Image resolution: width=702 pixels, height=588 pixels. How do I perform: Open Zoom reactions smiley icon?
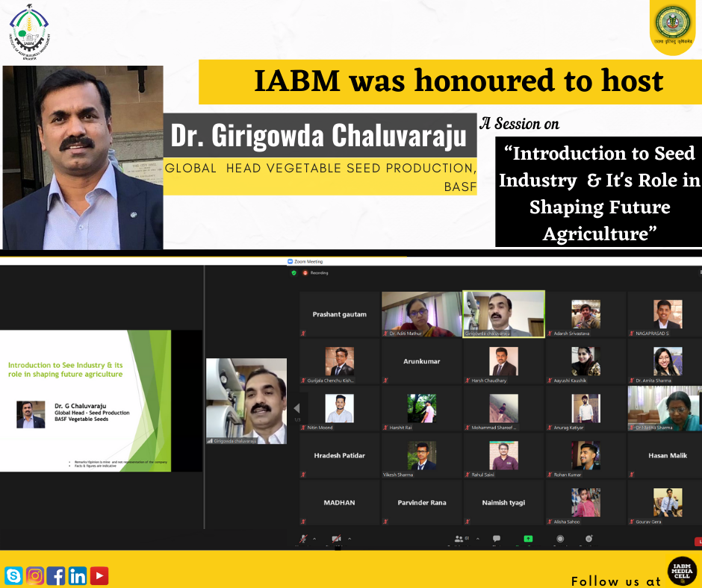pyautogui.click(x=588, y=538)
